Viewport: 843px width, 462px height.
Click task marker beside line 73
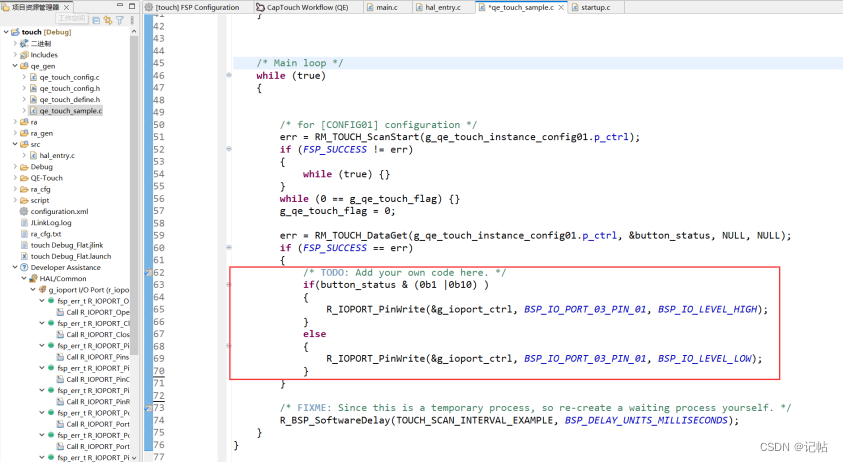(148, 408)
